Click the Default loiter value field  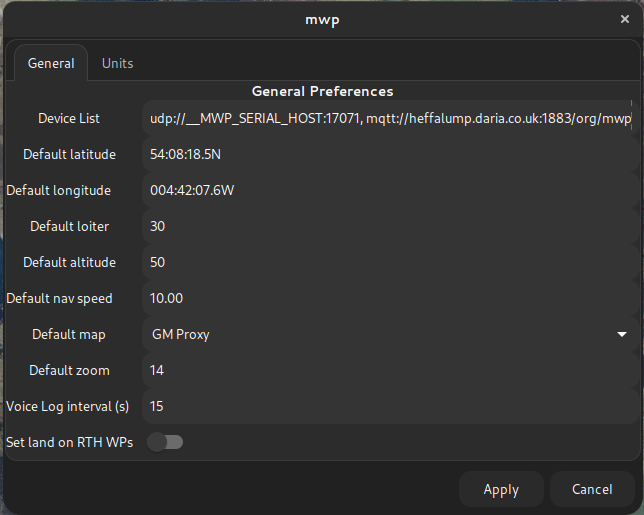[x=391, y=226]
